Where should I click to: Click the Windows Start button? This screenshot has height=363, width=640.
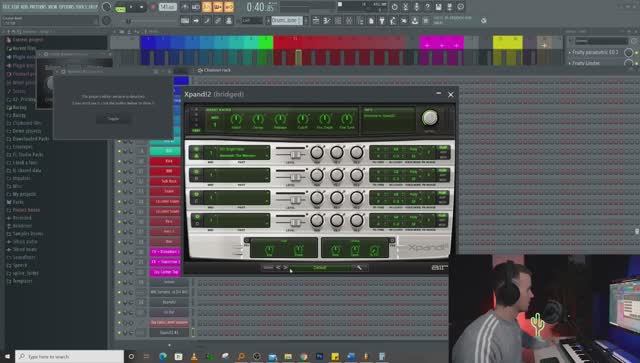[7, 356]
